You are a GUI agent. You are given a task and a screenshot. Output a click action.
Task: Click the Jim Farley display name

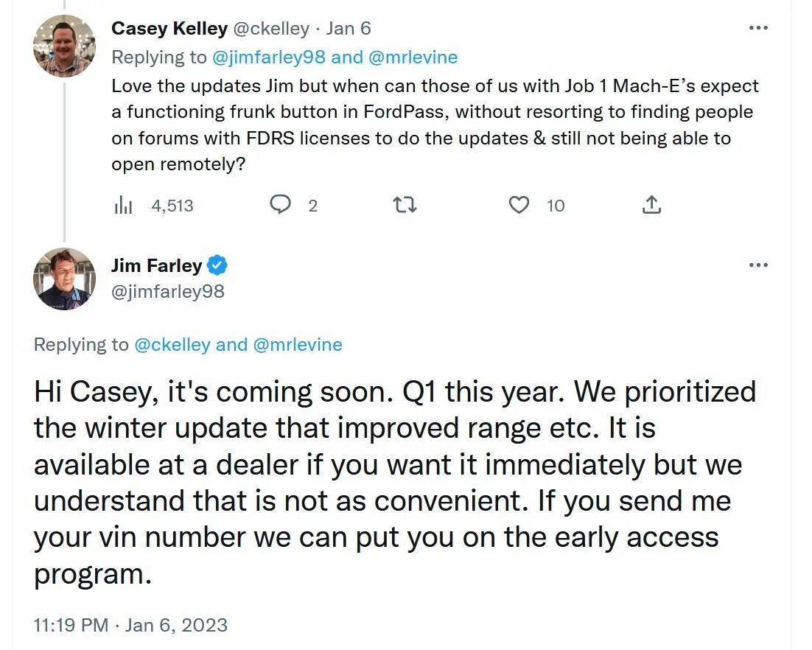(x=156, y=265)
